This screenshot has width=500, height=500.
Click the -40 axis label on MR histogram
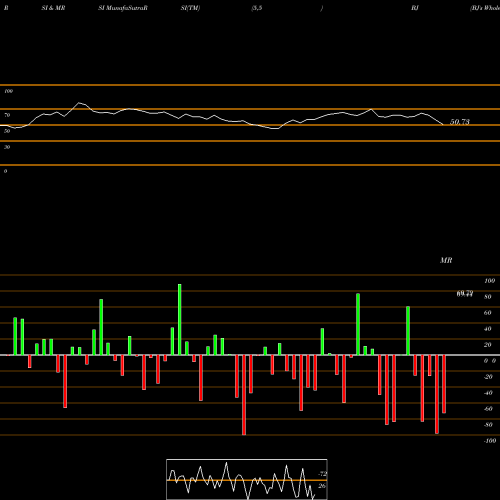[488, 393]
